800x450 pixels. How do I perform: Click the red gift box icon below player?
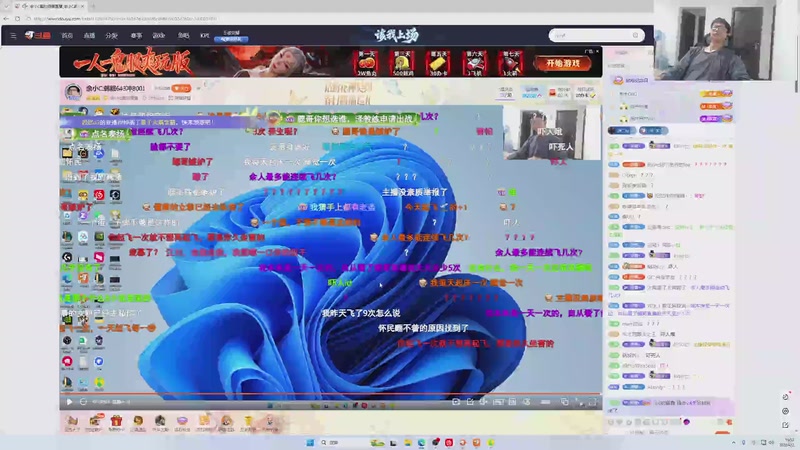[116, 422]
